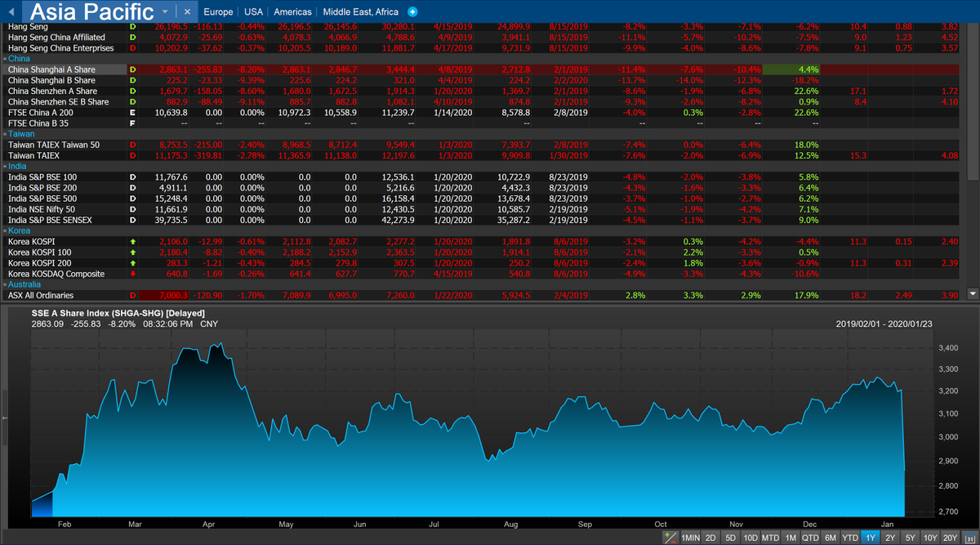The width and height of the screenshot is (980, 545).
Task: Switch chart range to YTD
Action: tap(850, 538)
